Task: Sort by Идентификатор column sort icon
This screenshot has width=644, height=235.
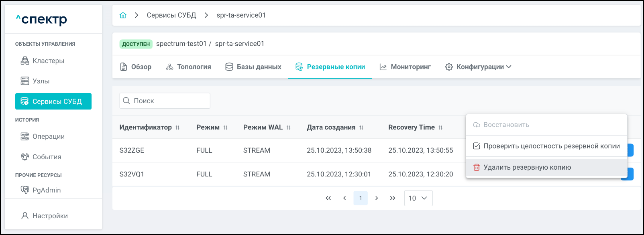Action: point(177,128)
